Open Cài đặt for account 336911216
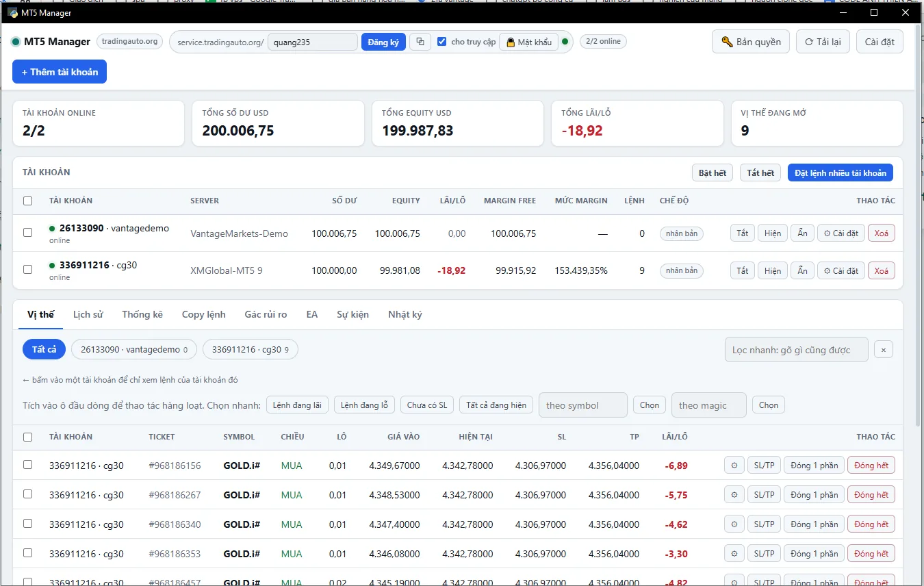The image size is (924, 586). [x=841, y=270]
